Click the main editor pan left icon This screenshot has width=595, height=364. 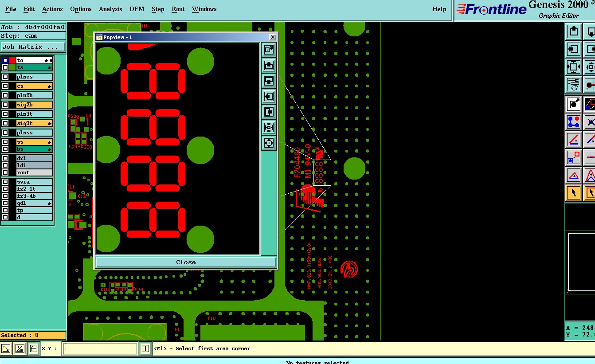click(574, 49)
